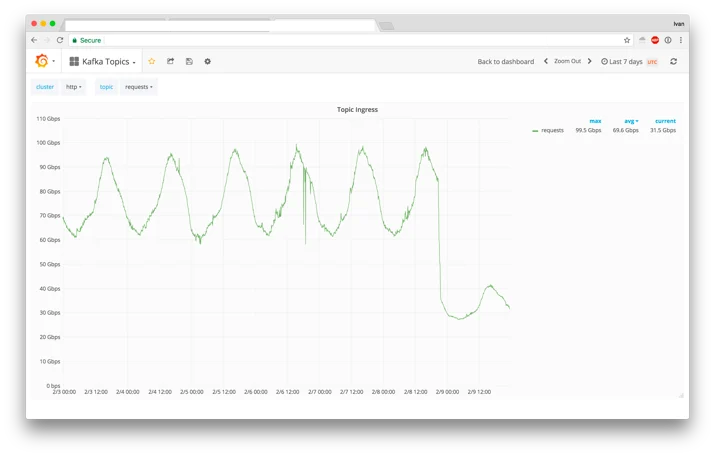
Task: Click the topic variable label
Action: (106, 87)
